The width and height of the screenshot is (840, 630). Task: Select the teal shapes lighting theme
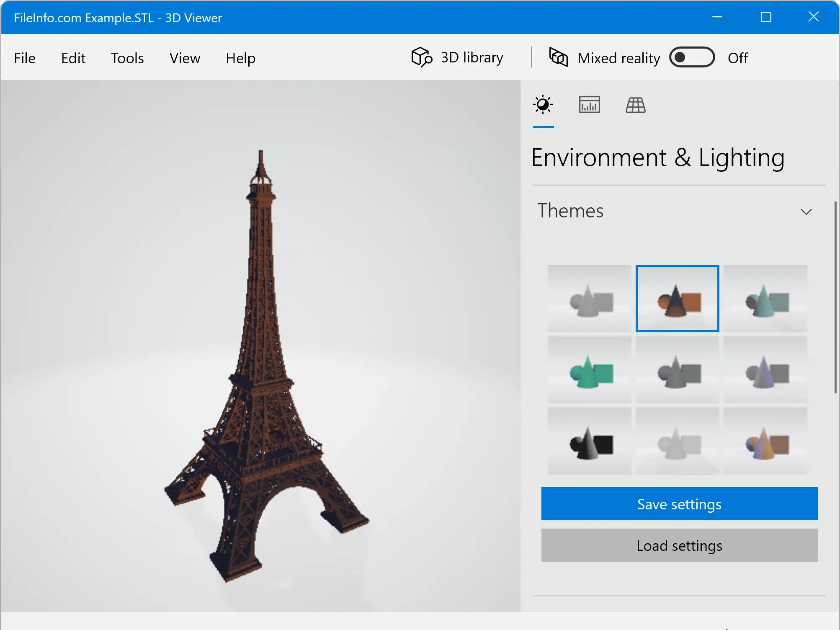(765, 299)
